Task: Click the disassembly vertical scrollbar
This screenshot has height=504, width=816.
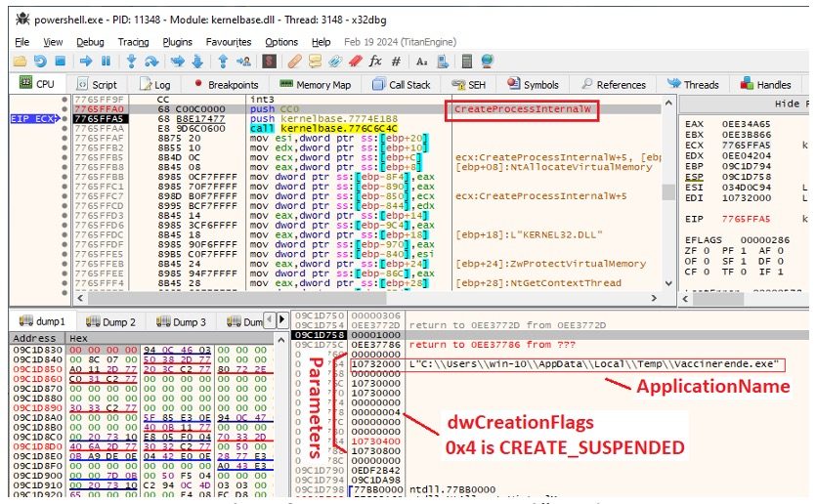Action: click(x=669, y=195)
